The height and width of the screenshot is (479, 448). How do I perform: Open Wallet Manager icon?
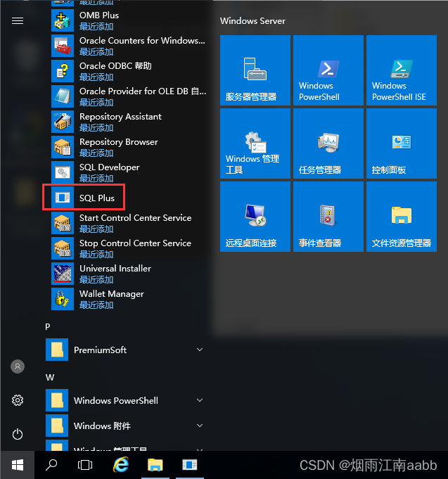tap(63, 300)
